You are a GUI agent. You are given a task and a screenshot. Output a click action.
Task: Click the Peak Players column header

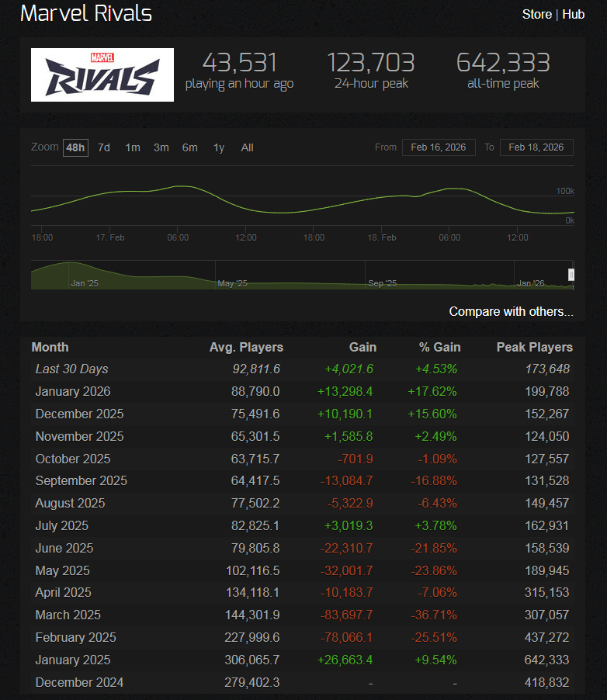click(535, 348)
